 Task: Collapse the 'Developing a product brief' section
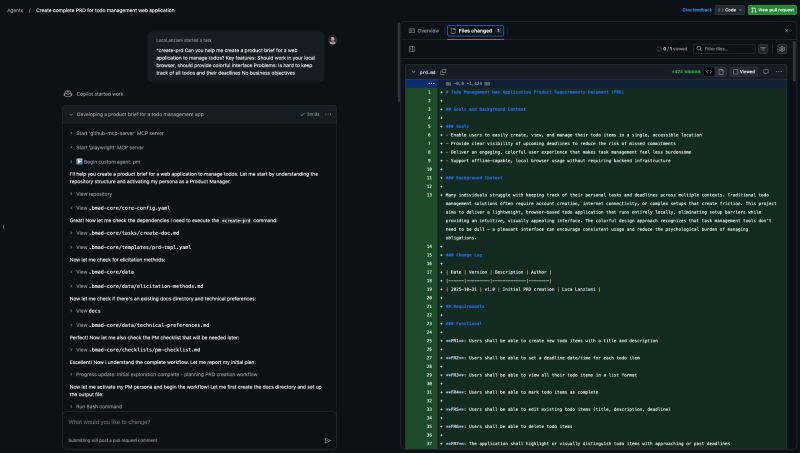point(71,115)
